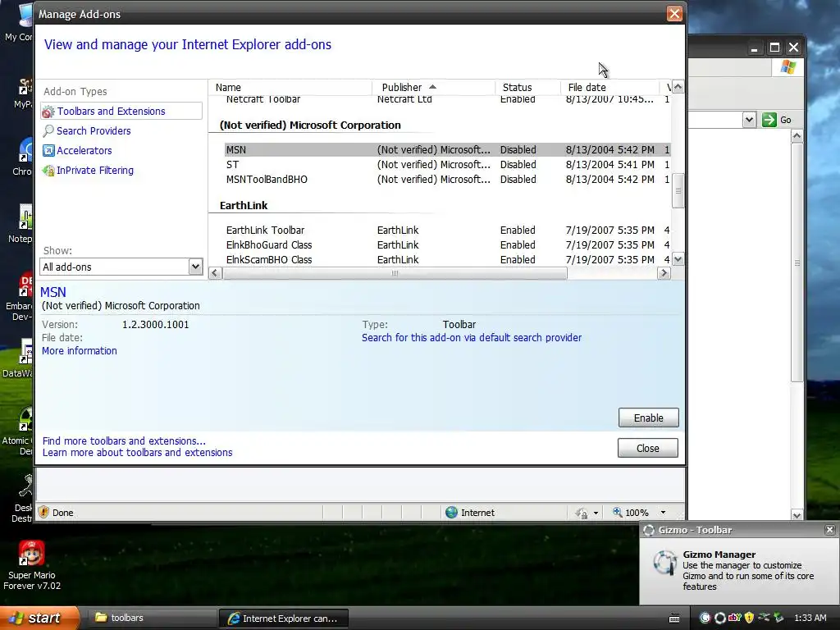Screen dimensions: 840x630
Task: Open Learn more about toolbars and extensions
Action: point(137,453)
